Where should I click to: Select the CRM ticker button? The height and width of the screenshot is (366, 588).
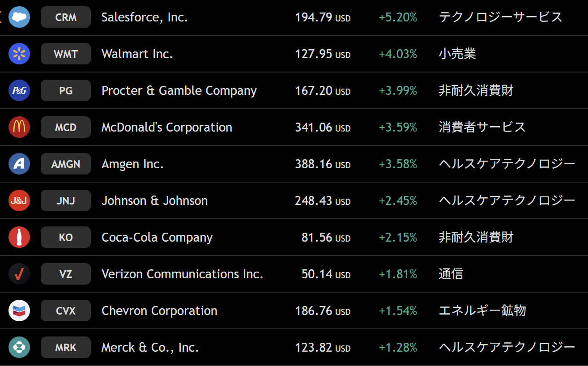click(66, 17)
